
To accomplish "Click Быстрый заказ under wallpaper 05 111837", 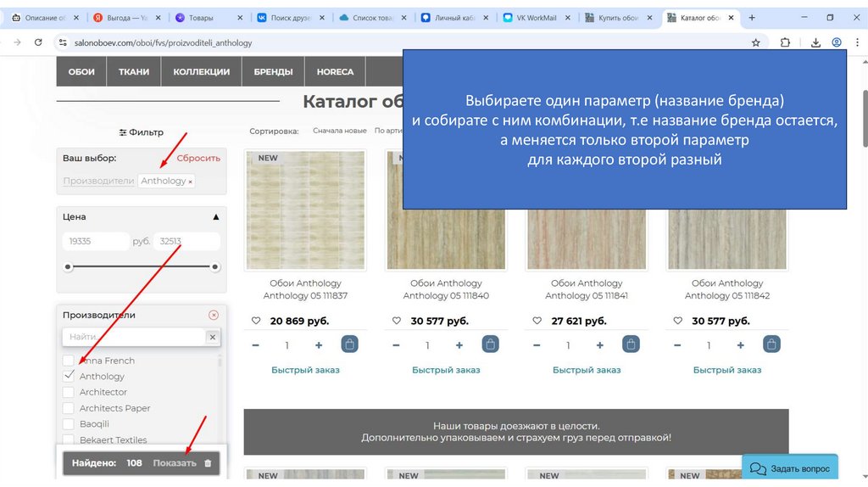I will pos(305,370).
